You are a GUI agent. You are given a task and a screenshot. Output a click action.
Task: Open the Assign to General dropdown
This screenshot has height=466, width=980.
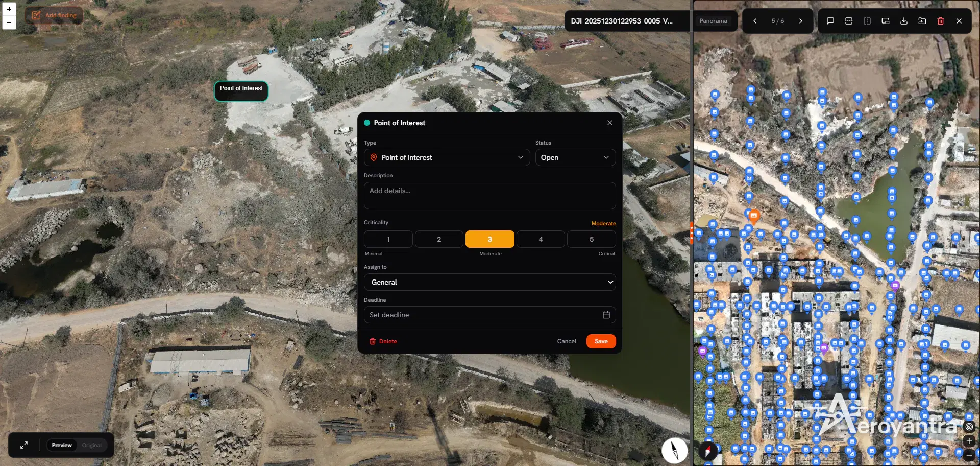coord(489,282)
